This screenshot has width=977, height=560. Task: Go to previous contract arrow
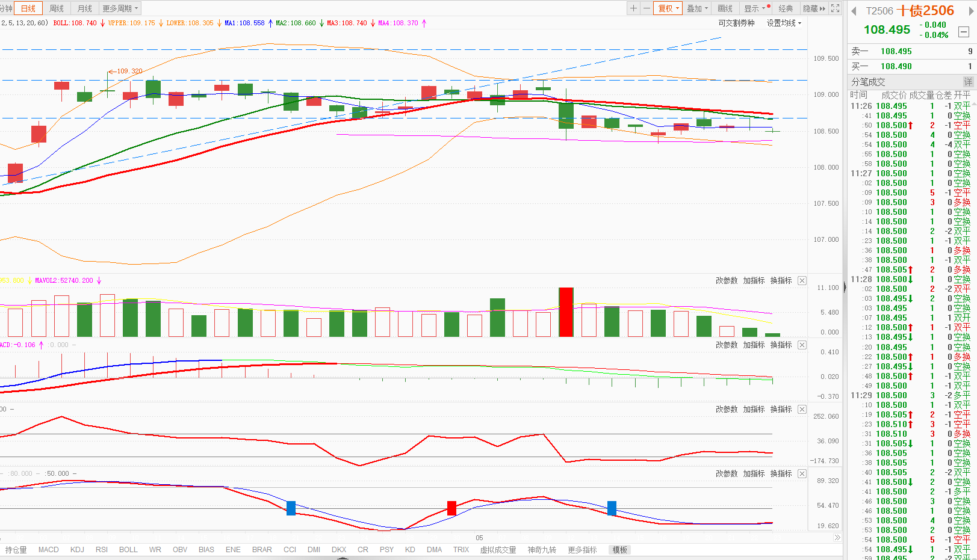click(854, 11)
